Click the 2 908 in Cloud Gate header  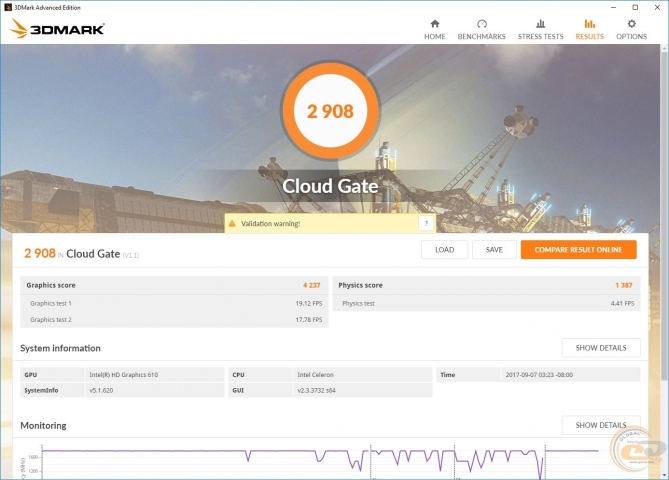click(x=81, y=253)
